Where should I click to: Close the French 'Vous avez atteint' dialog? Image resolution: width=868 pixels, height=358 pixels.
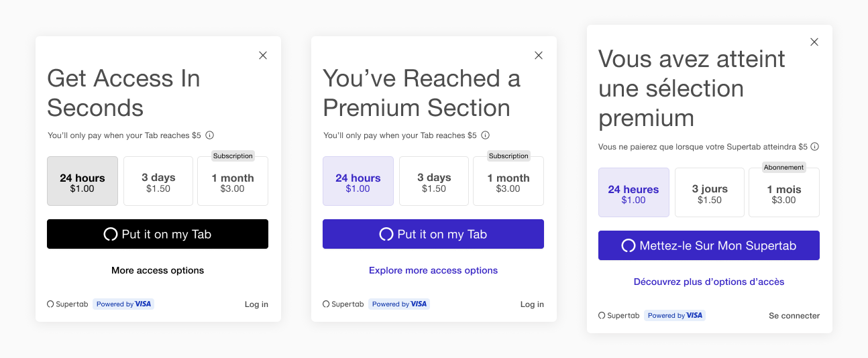814,42
